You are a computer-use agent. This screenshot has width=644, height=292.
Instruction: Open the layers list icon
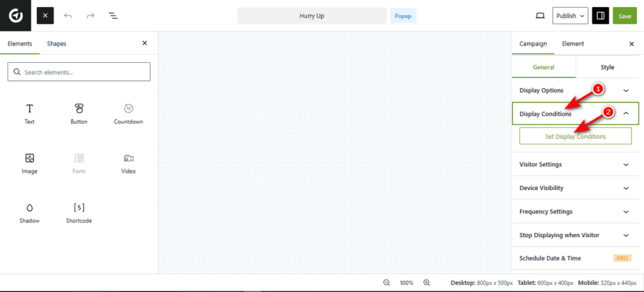coord(113,16)
